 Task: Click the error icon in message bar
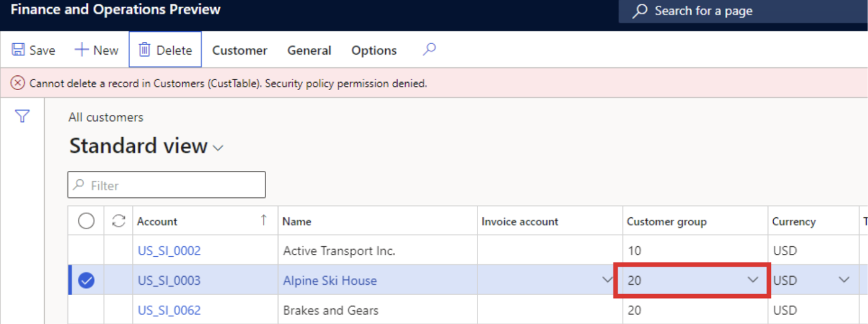click(18, 84)
